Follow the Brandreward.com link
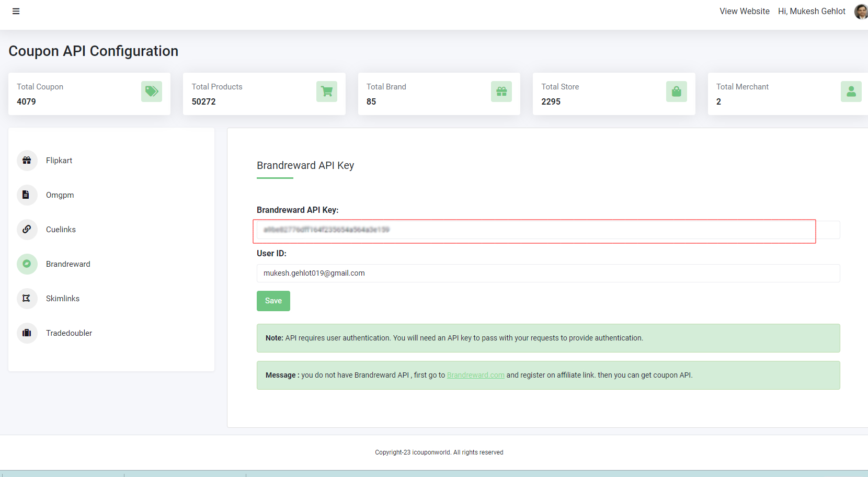This screenshot has width=868, height=477. 475,375
